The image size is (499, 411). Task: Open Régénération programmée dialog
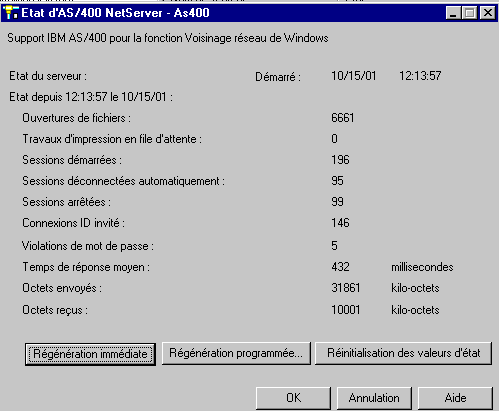[x=236, y=353]
